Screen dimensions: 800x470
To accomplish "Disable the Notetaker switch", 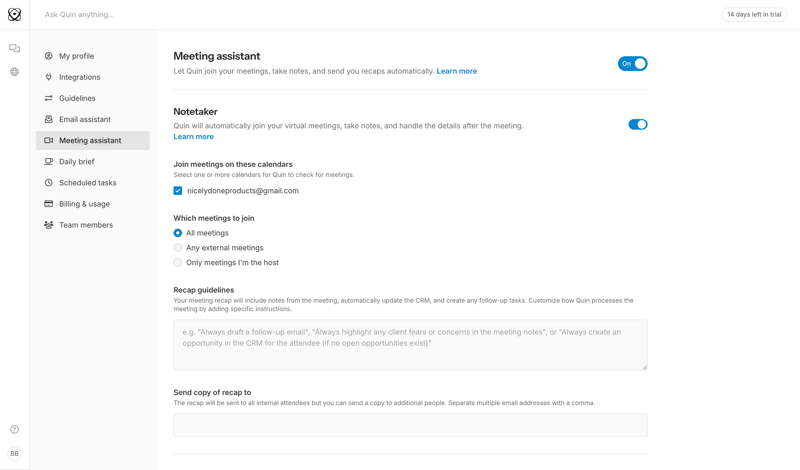I will pos(637,125).
